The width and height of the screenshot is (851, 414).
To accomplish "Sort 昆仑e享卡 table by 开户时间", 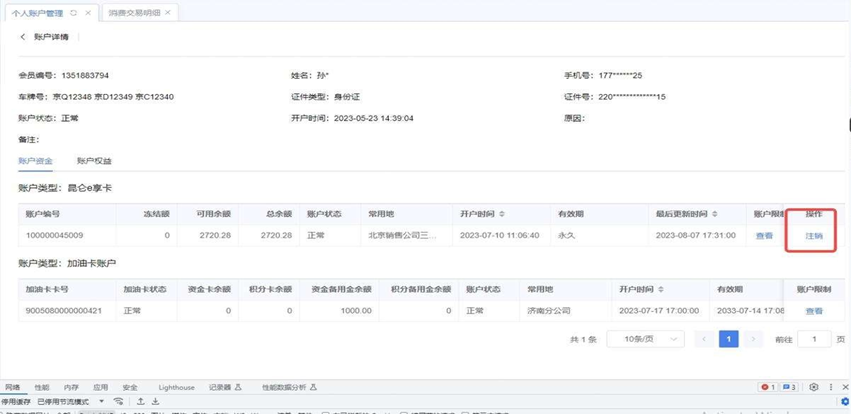I will (x=502, y=214).
